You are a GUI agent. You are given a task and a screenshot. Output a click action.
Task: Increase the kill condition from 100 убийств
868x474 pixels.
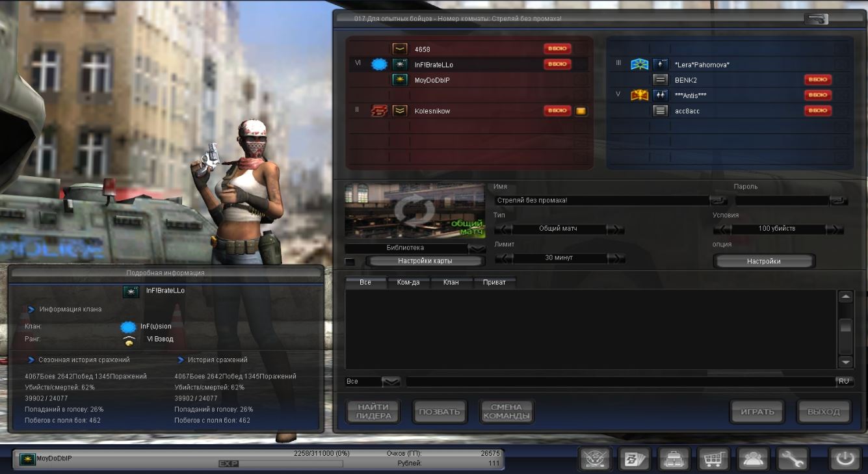(x=835, y=230)
